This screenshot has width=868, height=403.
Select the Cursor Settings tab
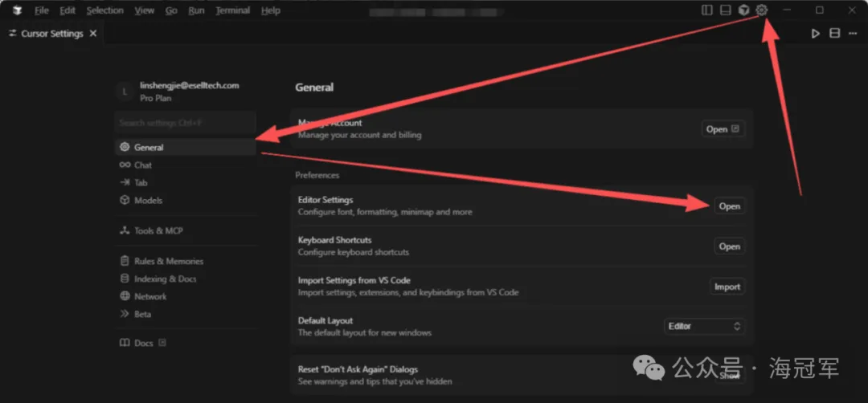tap(52, 34)
